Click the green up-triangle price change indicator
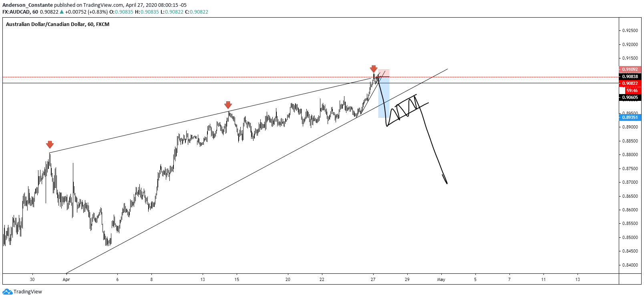 [x=62, y=12]
